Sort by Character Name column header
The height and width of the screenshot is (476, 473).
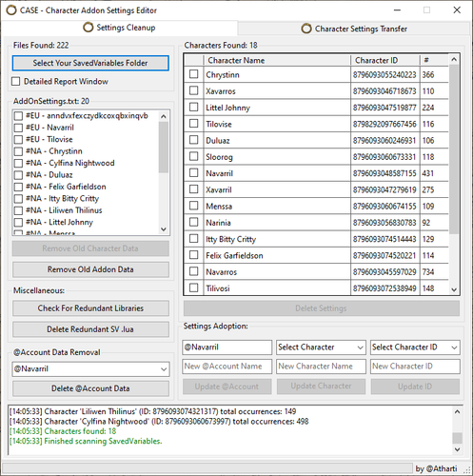[x=277, y=60]
